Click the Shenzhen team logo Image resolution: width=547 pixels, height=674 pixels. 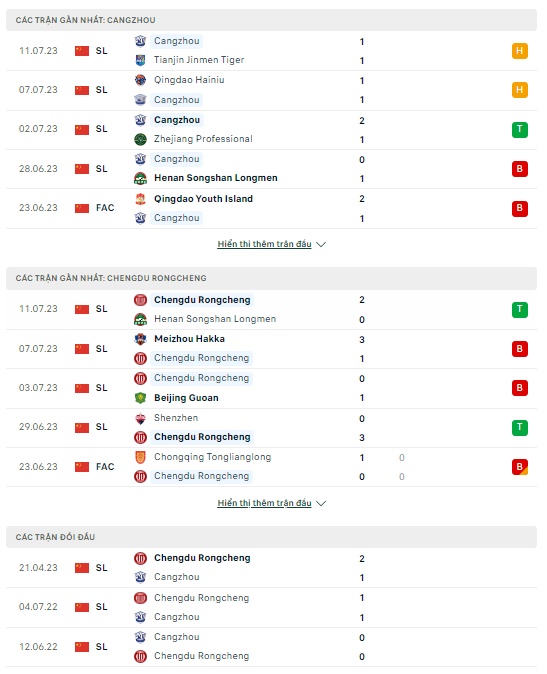point(140,418)
